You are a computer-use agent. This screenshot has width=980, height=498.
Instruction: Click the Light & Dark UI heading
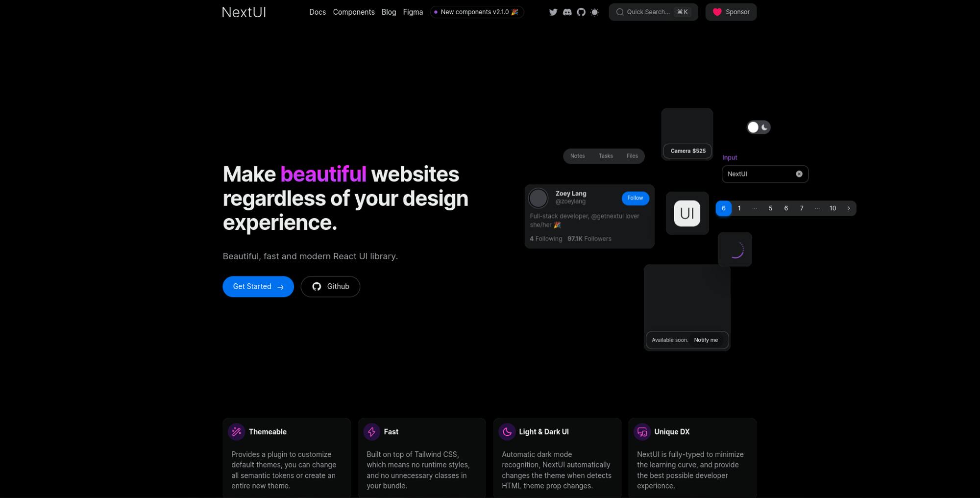tap(544, 432)
